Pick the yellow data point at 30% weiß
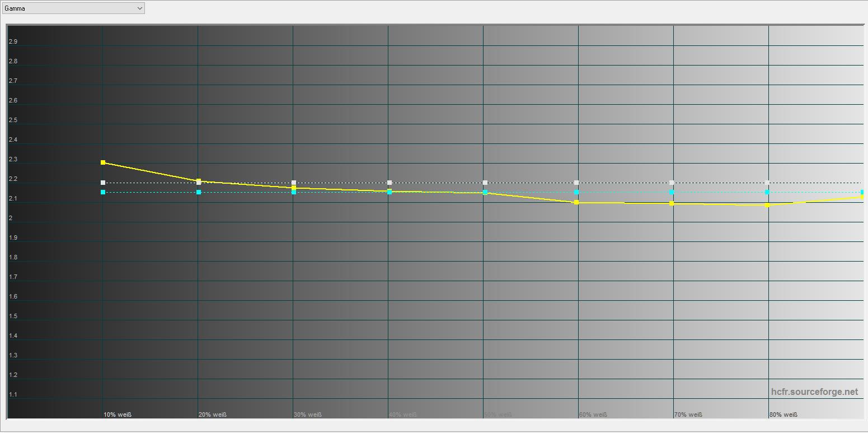This screenshot has height=433, width=868. click(x=294, y=188)
